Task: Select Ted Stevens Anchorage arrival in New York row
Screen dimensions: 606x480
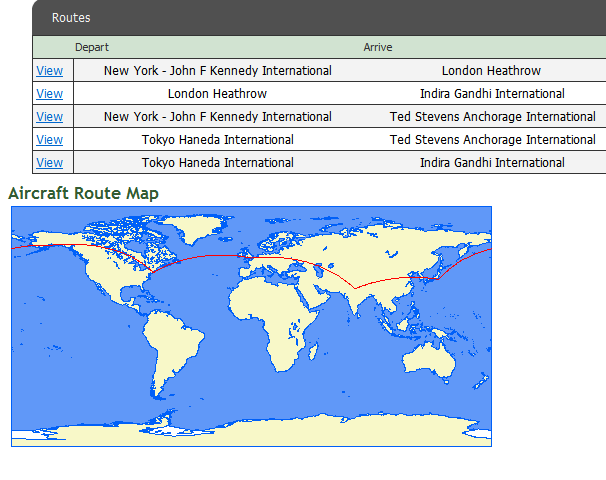Action: pos(492,117)
